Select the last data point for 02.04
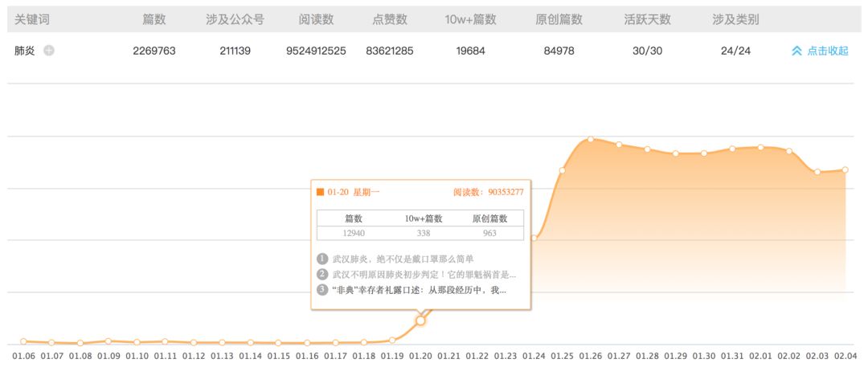This screenshot has height=367, width=868. 845,169
